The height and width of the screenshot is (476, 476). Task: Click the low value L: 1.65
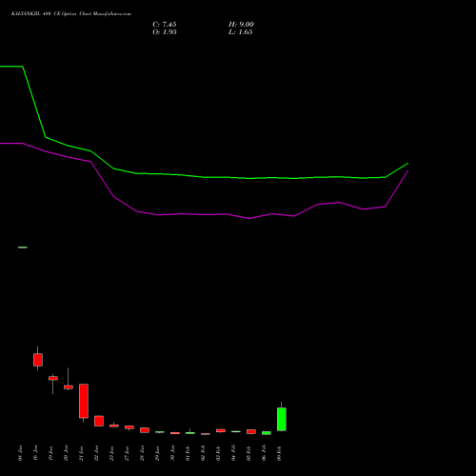click(241, 32)
